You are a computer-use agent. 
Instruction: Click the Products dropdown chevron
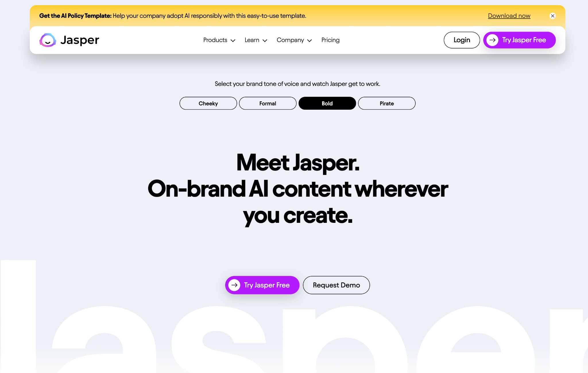233,40
